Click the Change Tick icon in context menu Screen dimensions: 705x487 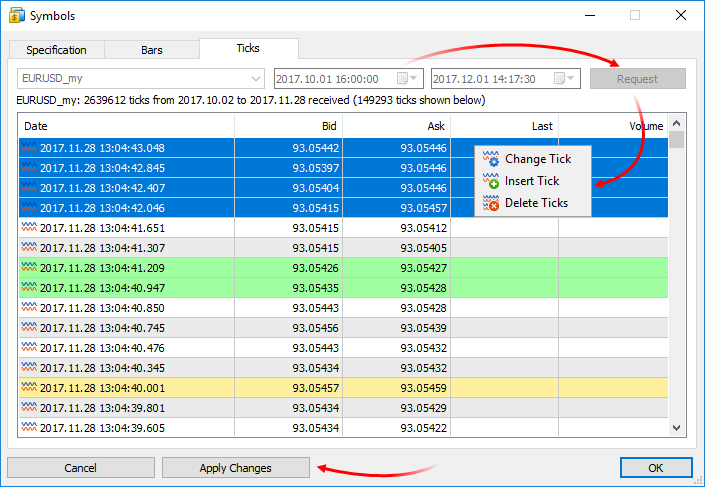point(490,160)
